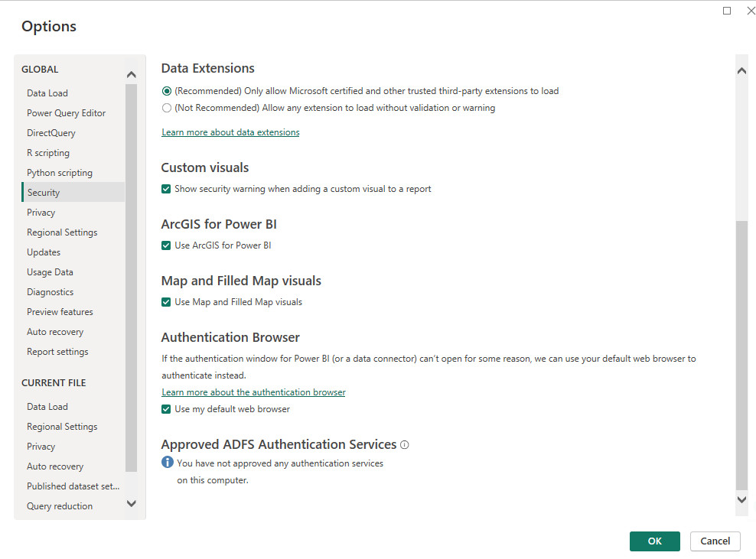Viewport: 756px width, 559px height.
Task: Open Learn more about data extensions link
Action: coord(230,132)
